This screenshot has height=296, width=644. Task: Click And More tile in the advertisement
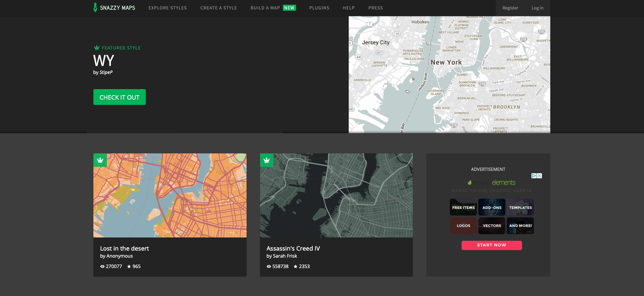[x=520, y=226]
